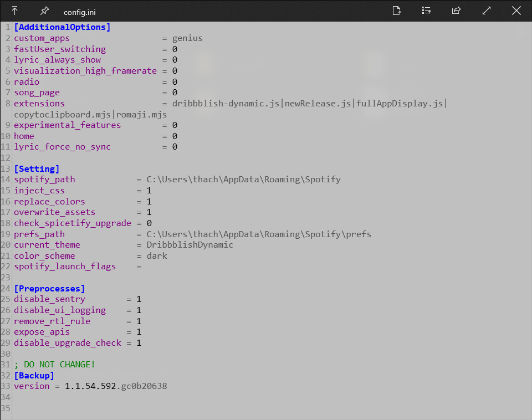Toggle the pin always-on-top icon
532x420 pixels.
point(44,11)
